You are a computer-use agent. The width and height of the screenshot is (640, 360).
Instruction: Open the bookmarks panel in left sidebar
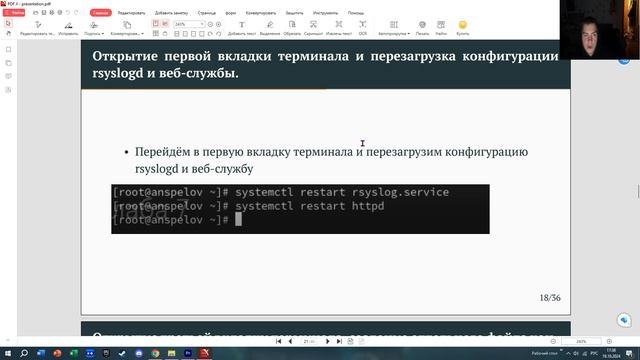tap(8, 50)
